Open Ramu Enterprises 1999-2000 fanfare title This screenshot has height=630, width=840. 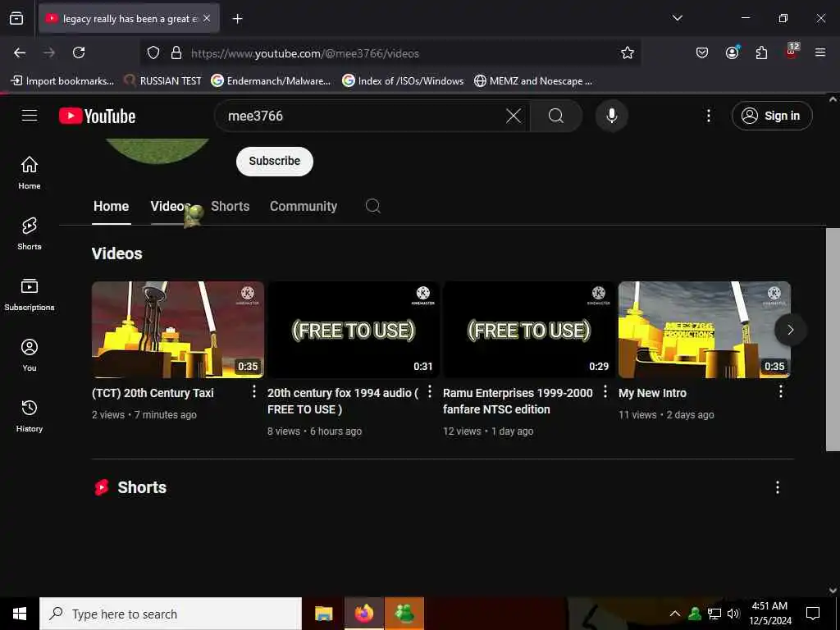[x=518, y=400]
